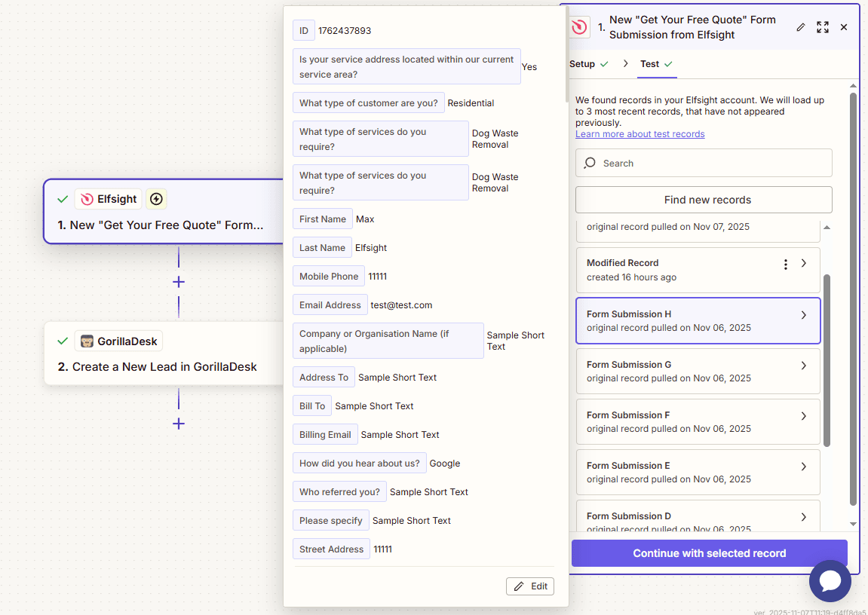Click the Bill To field label
The height and width of the screenshot is (615, 868).
pyautogui.click(x=312, y=406)
